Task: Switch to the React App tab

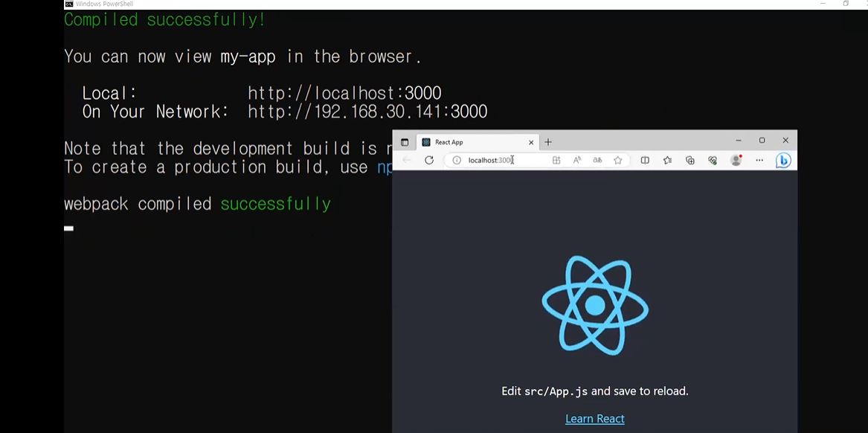Action: coord(478,142)
